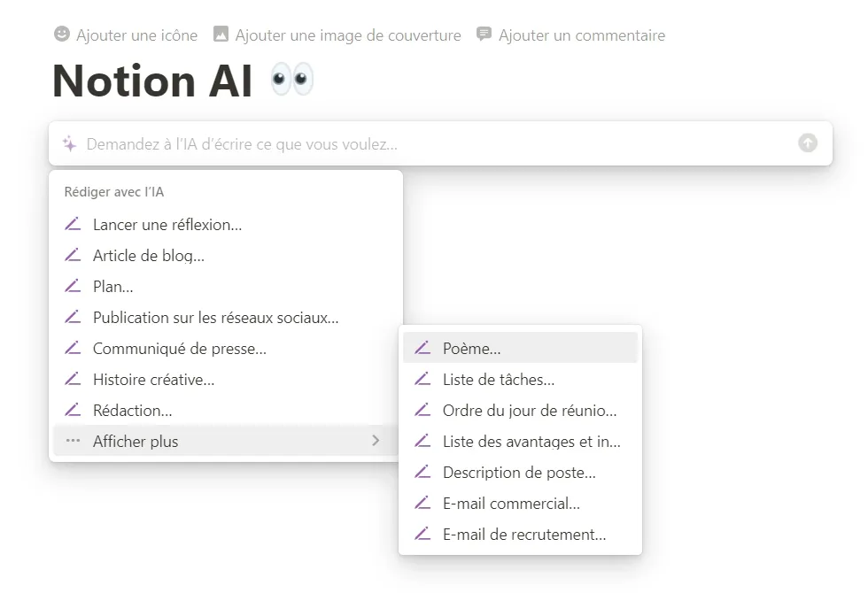This screenshot has height=593, width=868.
Task: Click the three-dots icon beside Afficher plus
Action: [73, 441]
